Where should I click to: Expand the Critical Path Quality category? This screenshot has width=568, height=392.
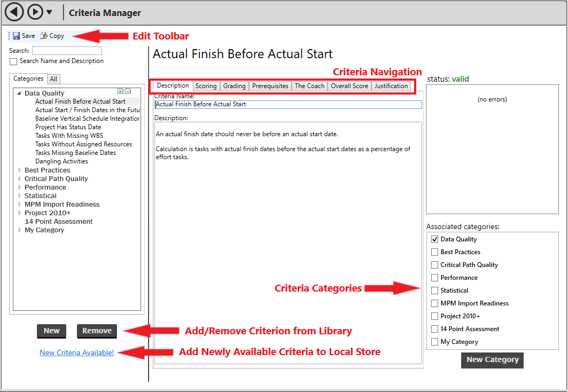point(20,179)
